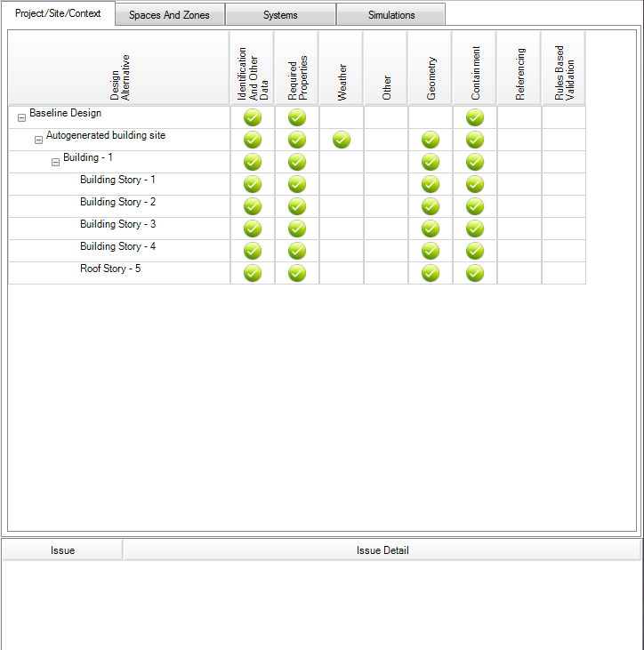
Task: Click Identification checkmark for Building Story - 3
Action: point(253,229)
